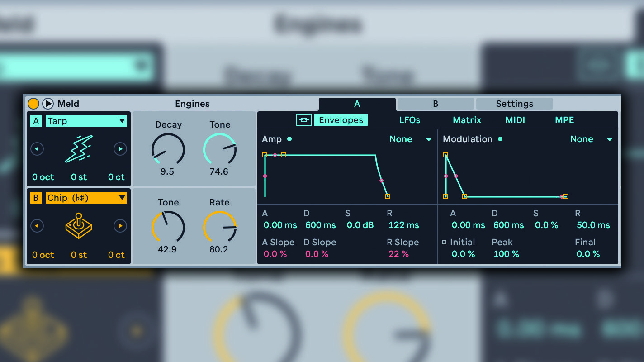Open the Settings tab
The image size is (644, 362).
pos(514,104)
